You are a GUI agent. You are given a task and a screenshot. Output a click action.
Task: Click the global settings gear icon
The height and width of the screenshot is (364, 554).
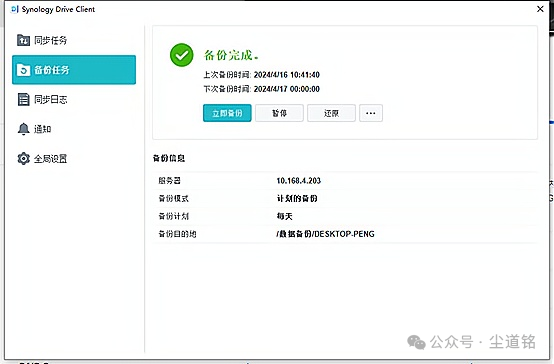coord(23,158)
